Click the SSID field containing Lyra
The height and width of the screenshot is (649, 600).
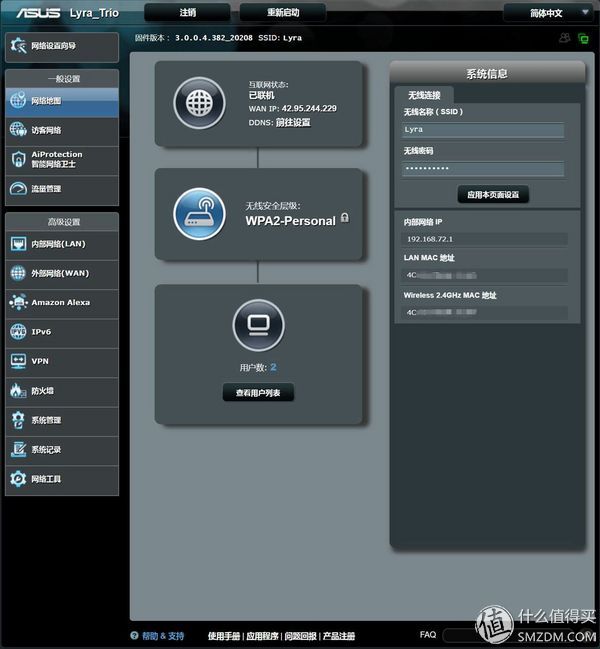[x=483, y=130]
